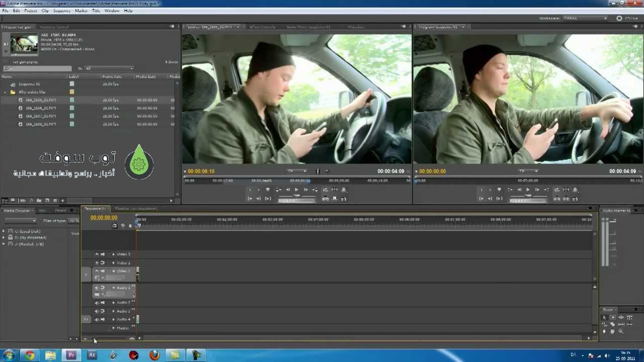Select the Selection tool in Tools panel
The height and width of the screenshot is (362, 644).
point(604,317)
